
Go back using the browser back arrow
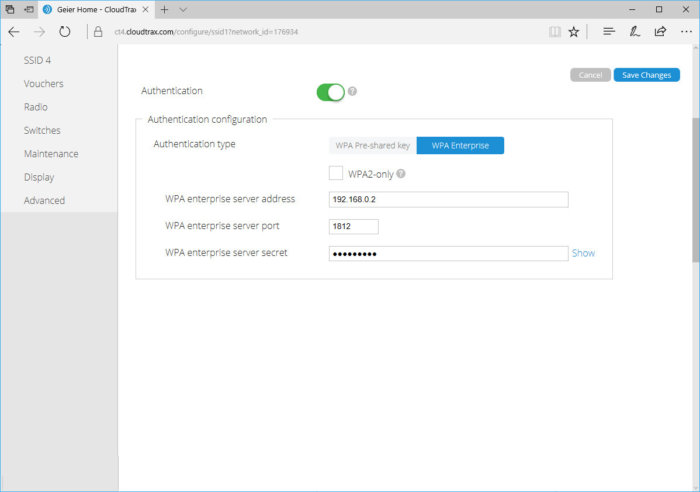coord(14,32)
